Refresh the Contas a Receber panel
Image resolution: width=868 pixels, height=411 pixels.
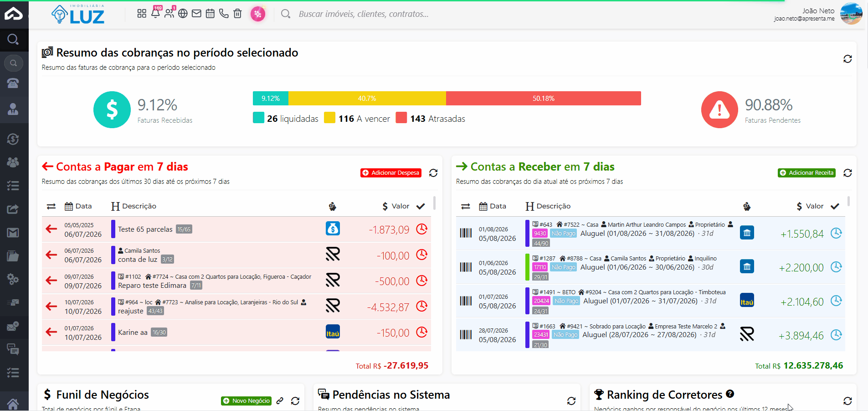tap(847, 173)
